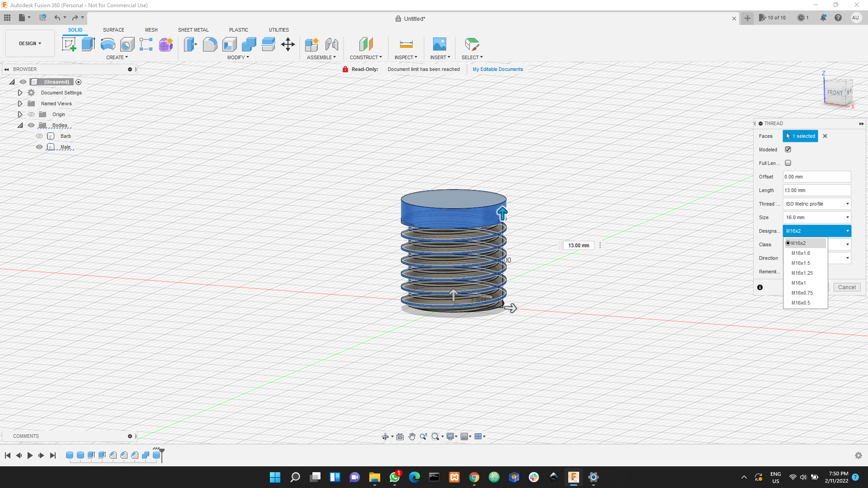The width and height of the screenshot is (868, 488).
Task: Select the Move/Copy tool
Action: tap(288, 44)
